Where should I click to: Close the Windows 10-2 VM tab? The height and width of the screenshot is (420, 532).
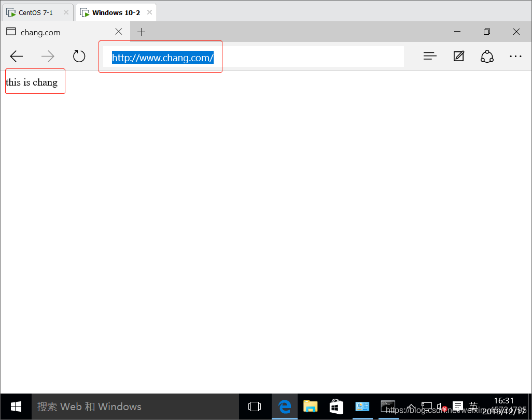point(150,12)
